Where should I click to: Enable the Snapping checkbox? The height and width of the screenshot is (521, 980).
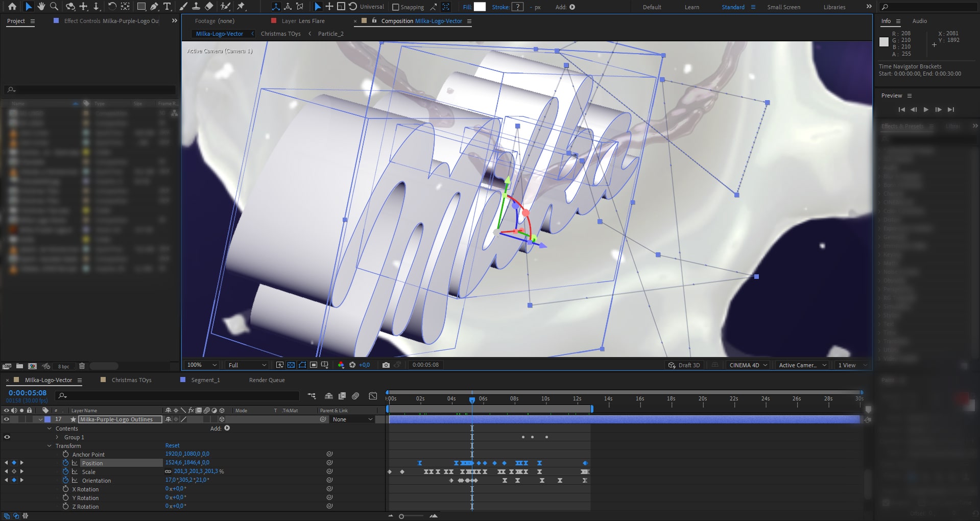point(396,7)
